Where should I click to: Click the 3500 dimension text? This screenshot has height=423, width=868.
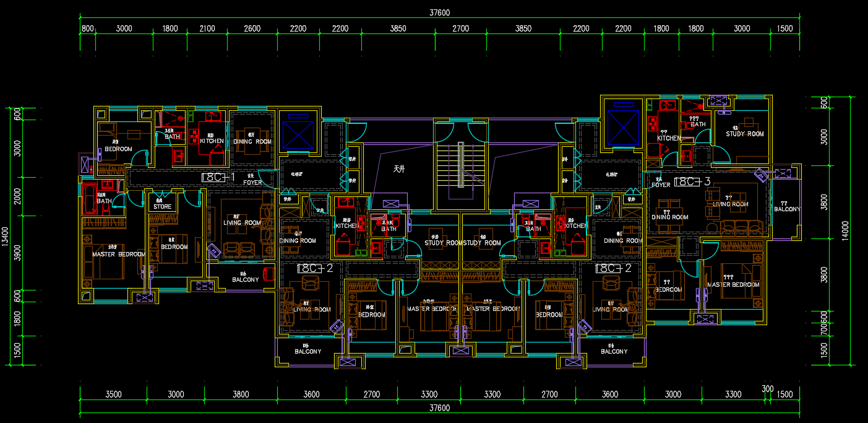tap(113, 394)
